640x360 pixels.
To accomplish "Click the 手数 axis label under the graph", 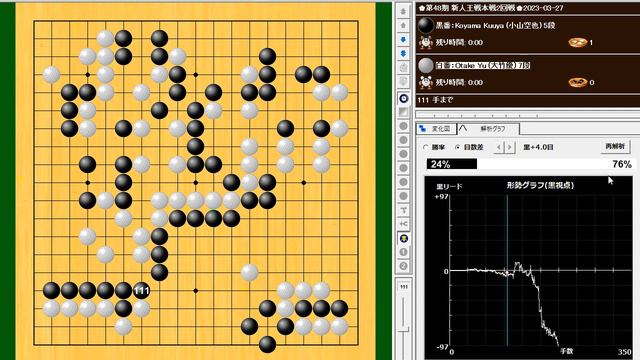I will tap(567, 351).
